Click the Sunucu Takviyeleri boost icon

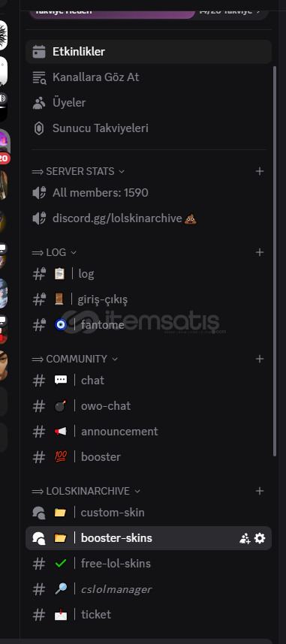coord(39,128)
